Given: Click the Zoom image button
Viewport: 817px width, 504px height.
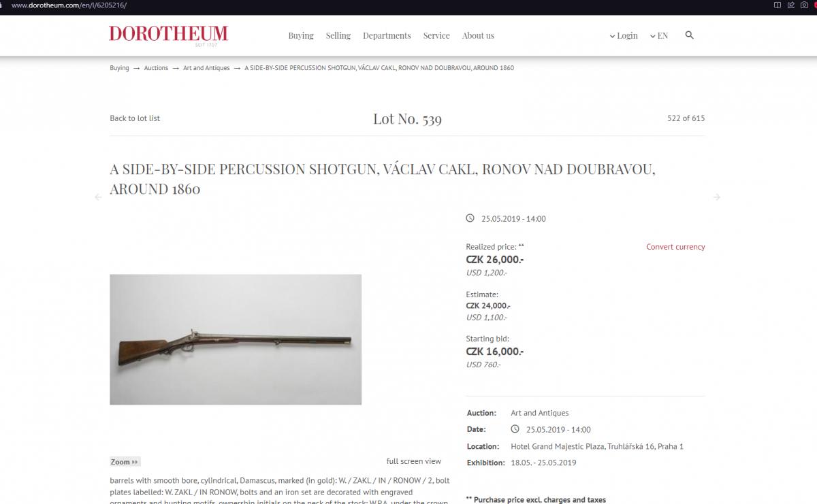Looking at the screenshot, I should click(125, 461).
